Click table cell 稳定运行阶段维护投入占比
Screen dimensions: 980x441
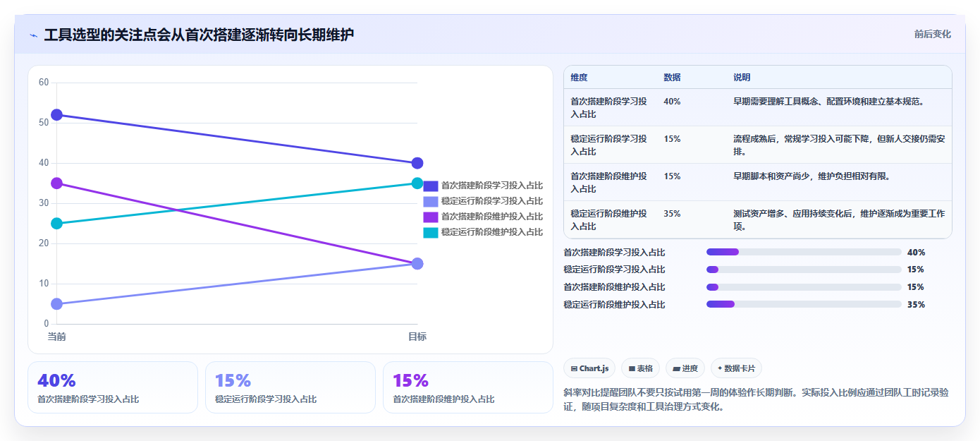pyautogui.click(x=608, y=219)
